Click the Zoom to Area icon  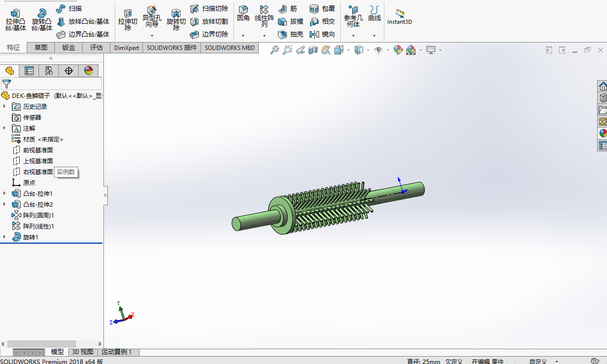pyautogui.click(x=287, y=50)
